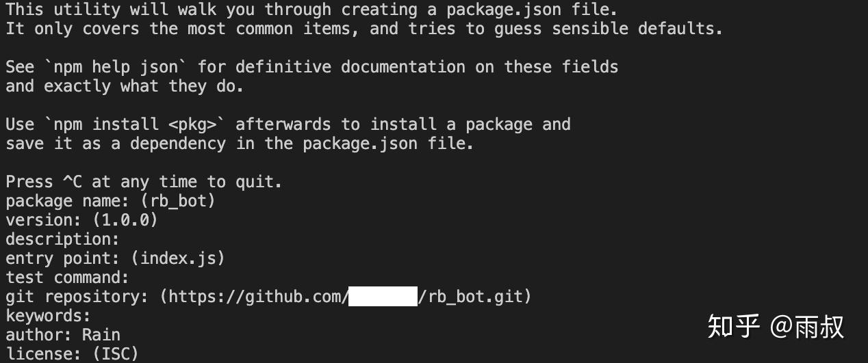Screen dimensions: 868x363
Task: Click the 'version: (1.0.0)' line
Action: click(x=81, y=220)
